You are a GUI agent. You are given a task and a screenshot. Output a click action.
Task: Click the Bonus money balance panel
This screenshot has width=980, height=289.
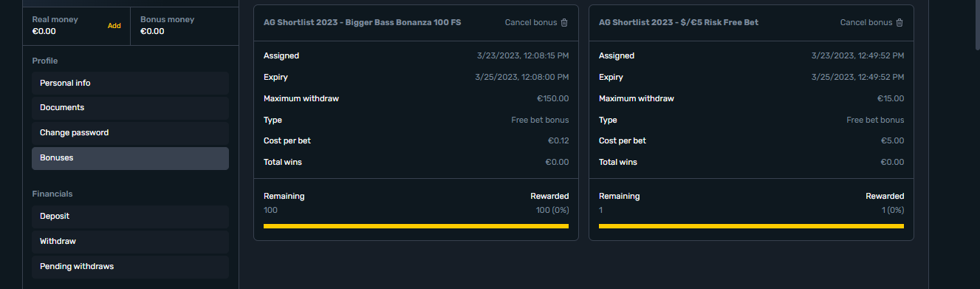(x=185, y=26)
